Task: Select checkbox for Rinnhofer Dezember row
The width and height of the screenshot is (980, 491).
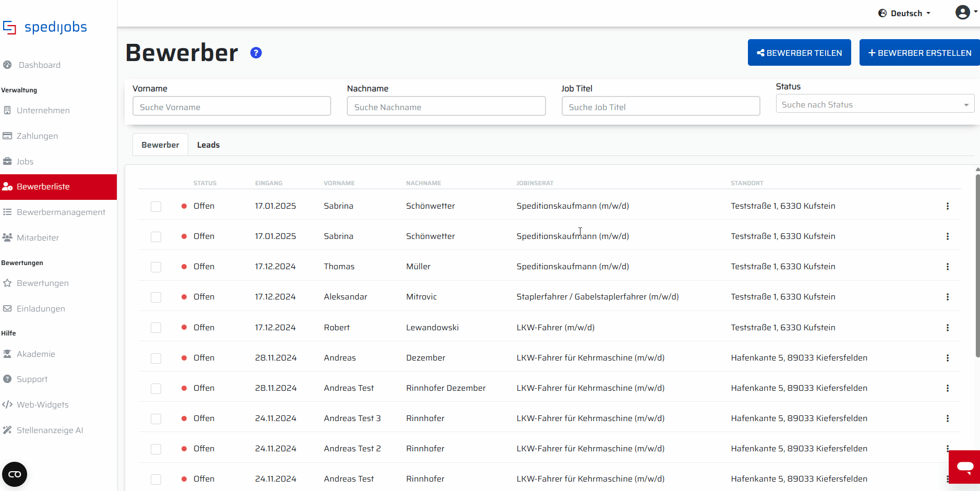Action: coord(156,389)
